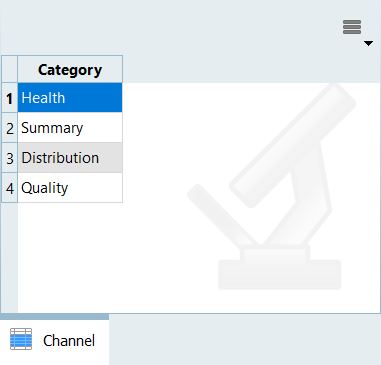Switch to the Channel tab

tap(54, 341)
